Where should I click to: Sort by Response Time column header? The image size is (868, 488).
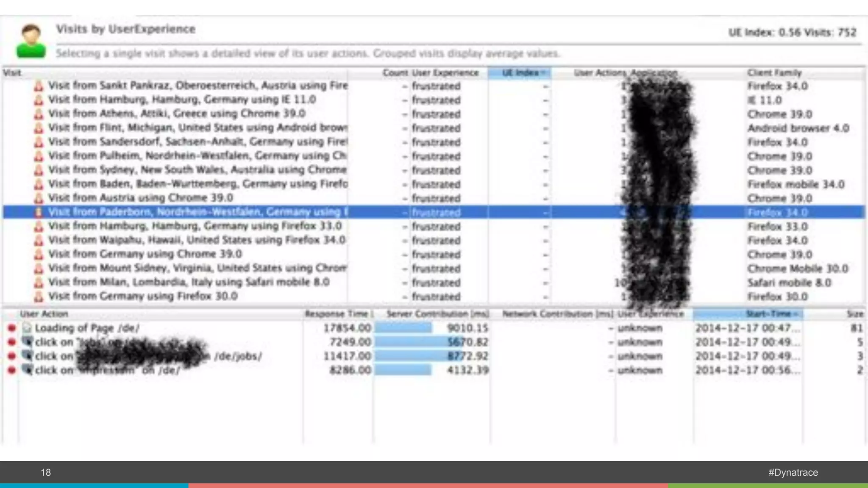click(338, 314)
